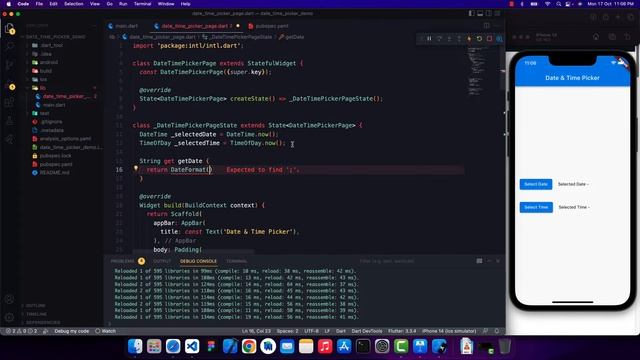Open the Extensions view in the activity bar
The height and width of the screenshot is (360, 640).
(9, 102)
